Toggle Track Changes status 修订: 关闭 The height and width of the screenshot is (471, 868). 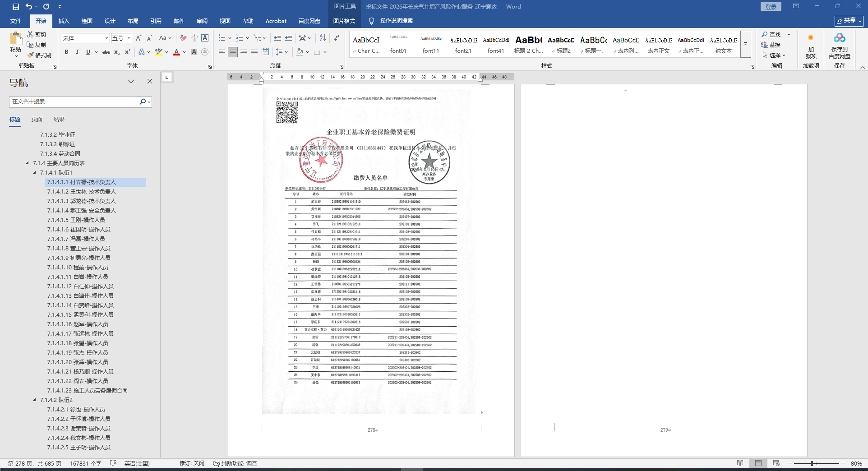[192, 463]
